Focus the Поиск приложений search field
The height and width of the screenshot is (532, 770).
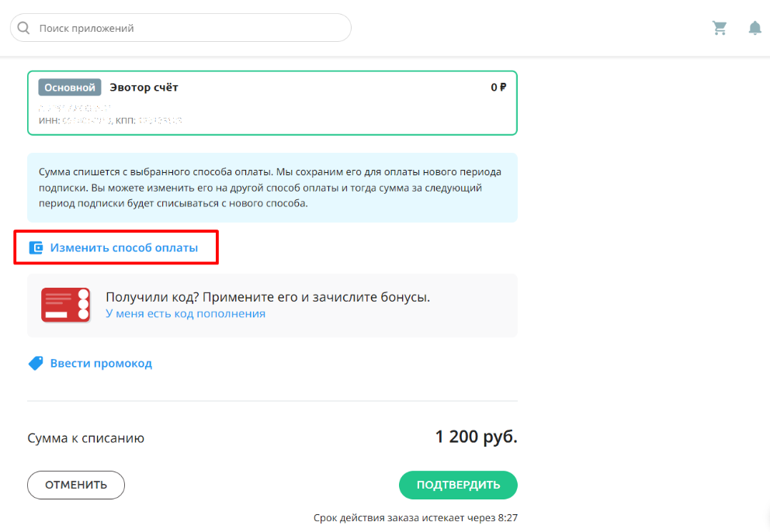point(181,28)
